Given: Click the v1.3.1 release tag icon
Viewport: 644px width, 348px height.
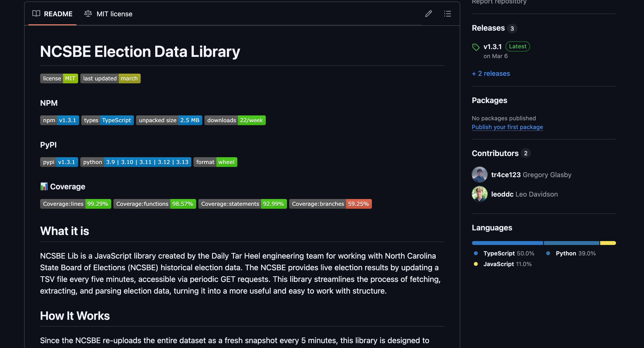Looking at the screenshot, I should (476, 47).
